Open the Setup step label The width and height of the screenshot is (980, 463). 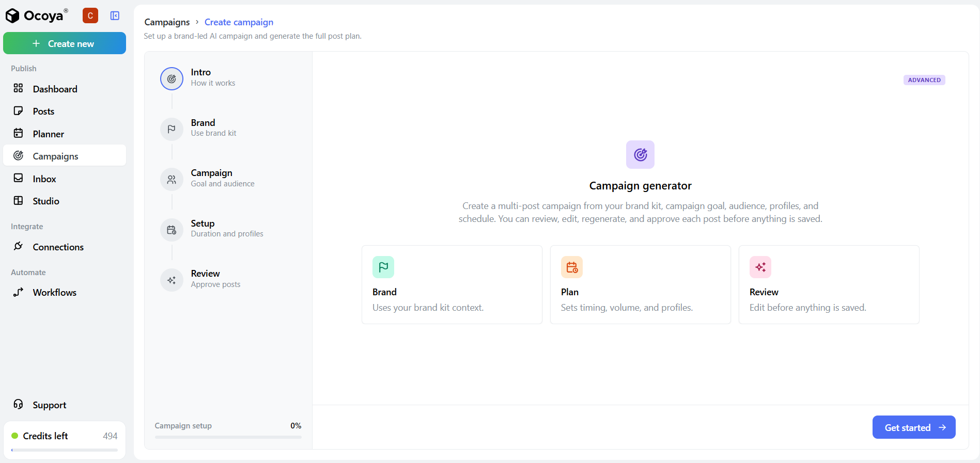tap(203, 223)
